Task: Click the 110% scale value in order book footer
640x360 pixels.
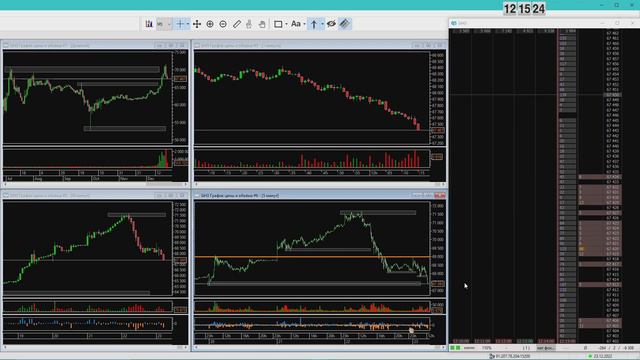Action: (x=487, y=348)
